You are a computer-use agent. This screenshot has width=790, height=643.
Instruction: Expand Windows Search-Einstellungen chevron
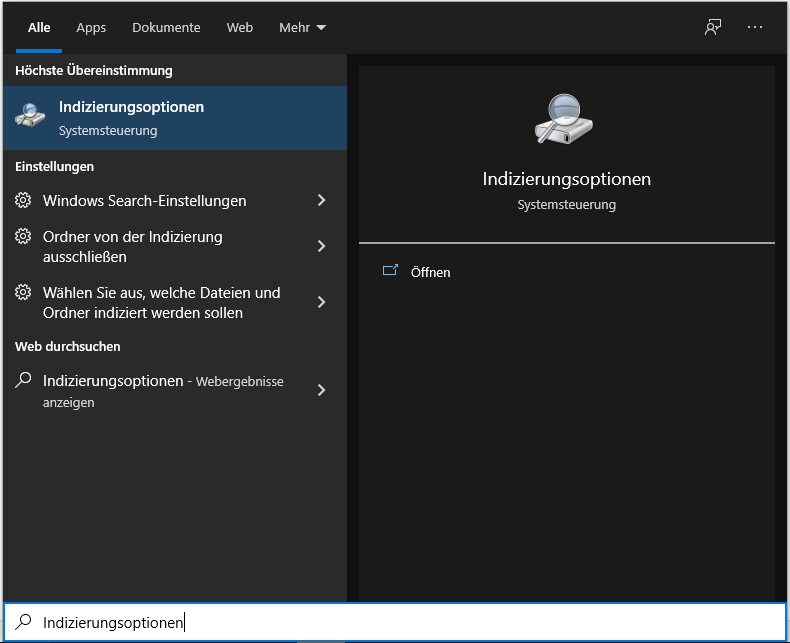tap(321, 201)
